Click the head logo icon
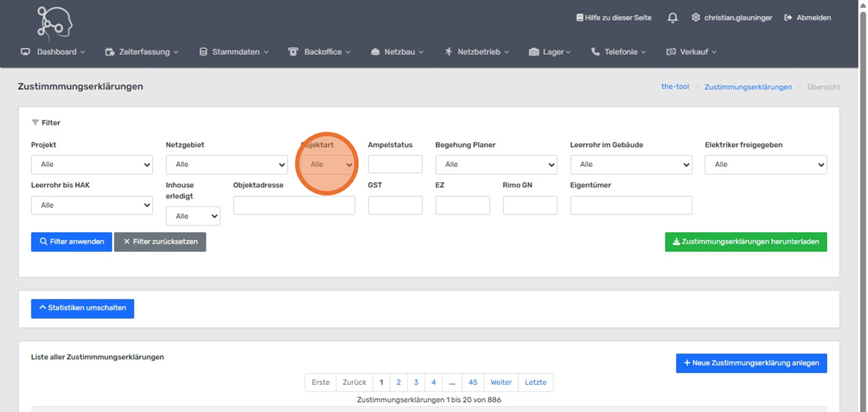This screenshot has height=412, width=868. (55, 23)
